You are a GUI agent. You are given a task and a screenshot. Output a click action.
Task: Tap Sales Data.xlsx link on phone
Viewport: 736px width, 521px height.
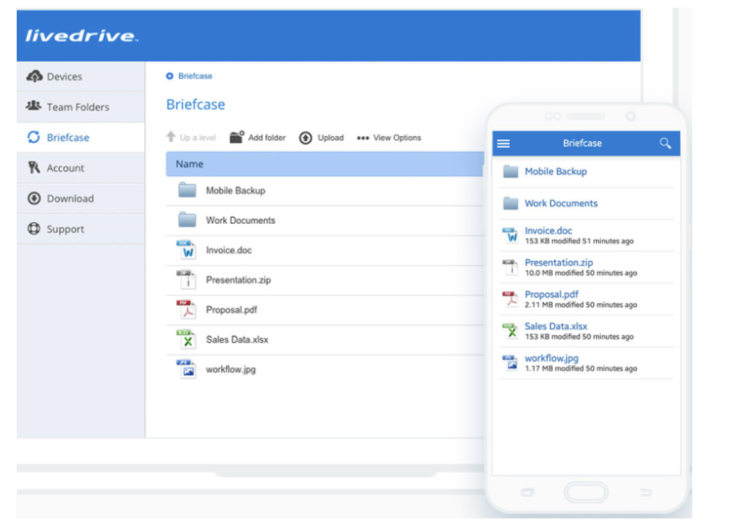click(556, 326)
